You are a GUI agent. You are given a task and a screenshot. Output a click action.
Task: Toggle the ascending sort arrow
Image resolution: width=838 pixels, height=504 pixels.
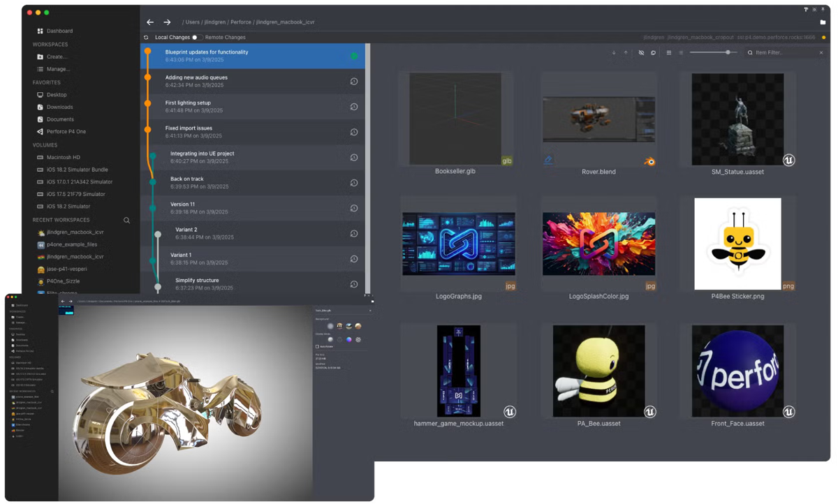coord(626,52)
